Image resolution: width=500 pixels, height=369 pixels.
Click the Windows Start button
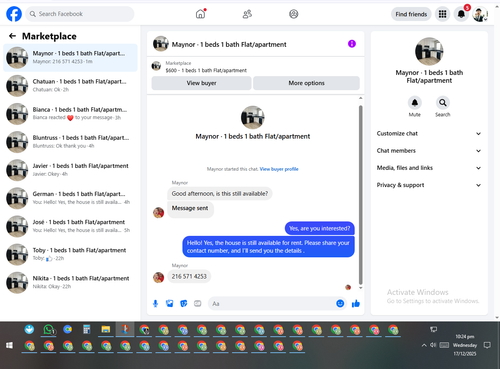point(9,345)
